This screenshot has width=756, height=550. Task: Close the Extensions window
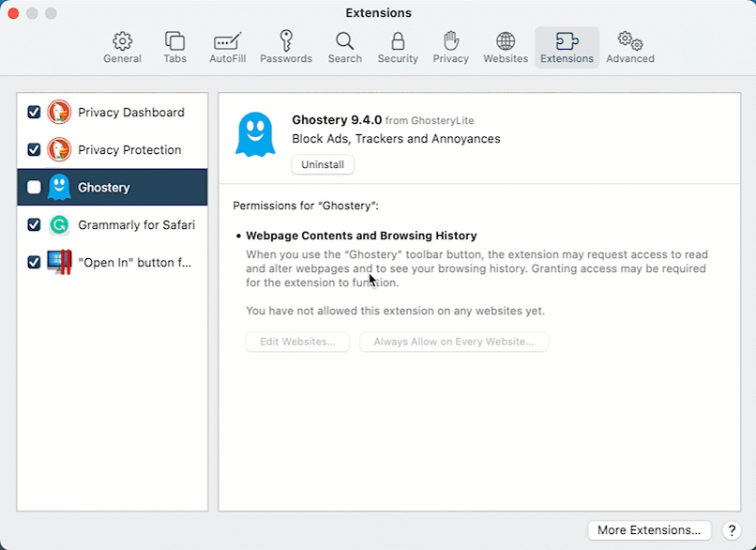tap(13, 13)
